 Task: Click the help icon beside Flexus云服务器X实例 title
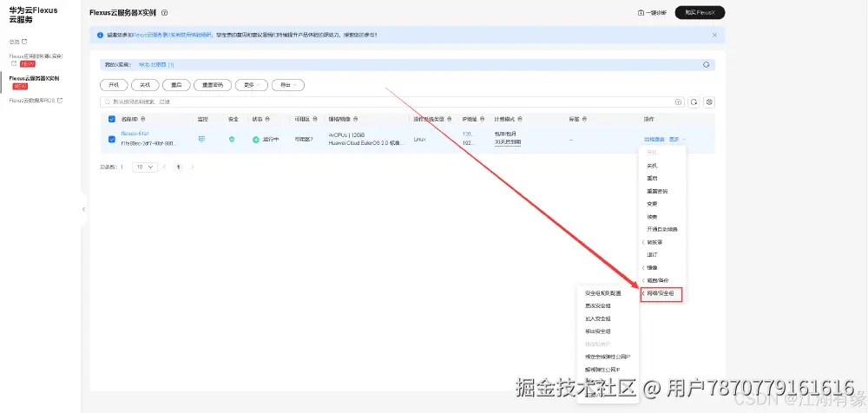(164, 13)
